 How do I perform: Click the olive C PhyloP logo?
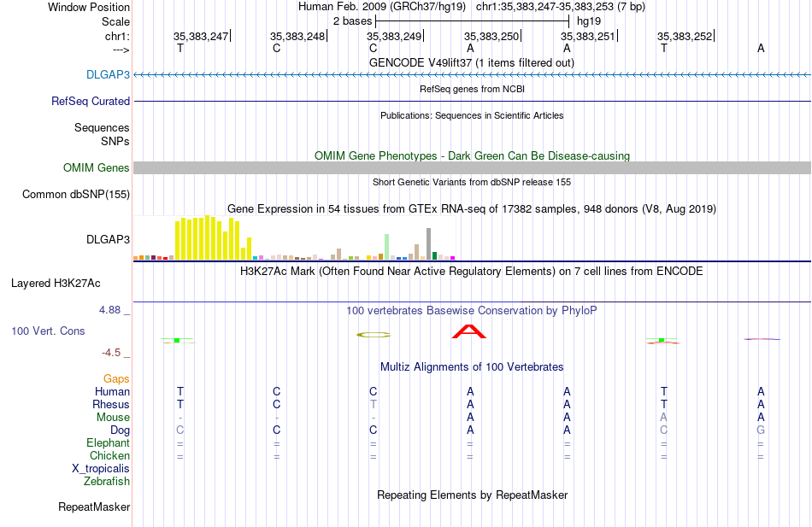(x=374, y=335)
